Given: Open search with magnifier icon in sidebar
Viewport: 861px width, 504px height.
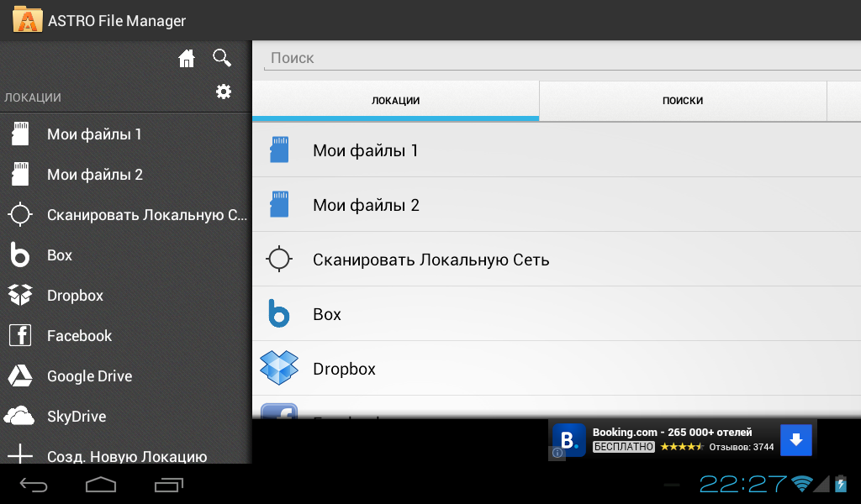Looking at the screenshot, I should pos(222,58).
